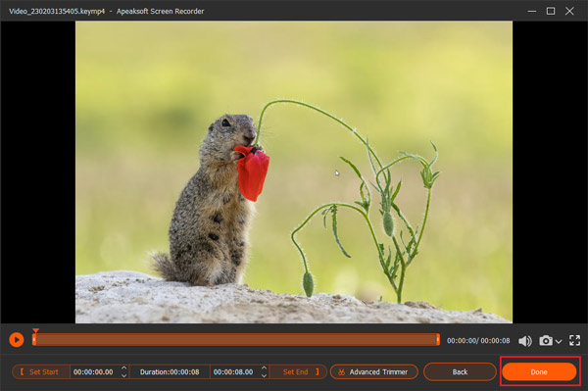
Task: Go back with the Back button
Action: pos(460,371)
